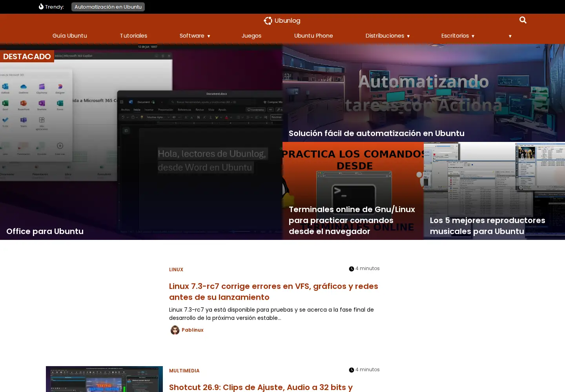Click the 'Automatización en Ubuntu' trending tag

[x=108, y=7]
